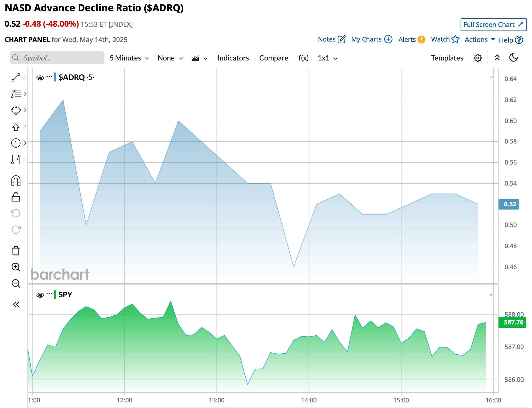The width and height of the screenshot is (532, 408).
Task: Expand the Actions dropdown menu
Action: tap(479, 40)
